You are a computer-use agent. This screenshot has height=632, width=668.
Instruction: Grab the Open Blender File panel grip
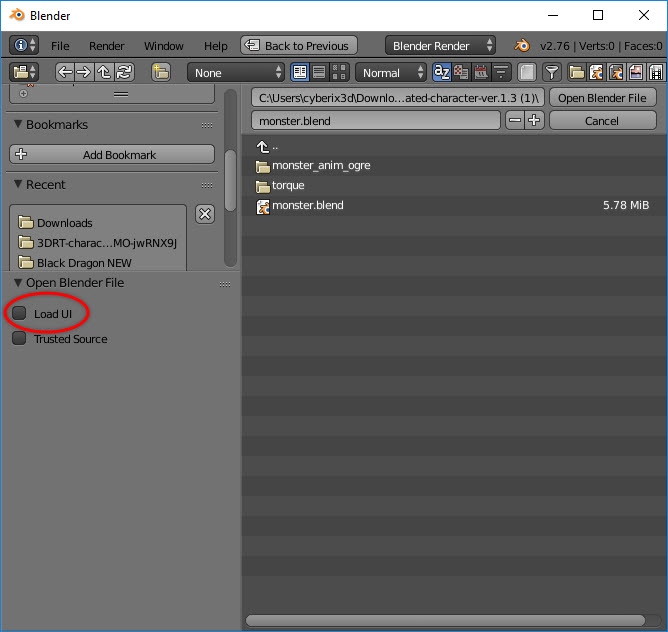coord(225,284)
